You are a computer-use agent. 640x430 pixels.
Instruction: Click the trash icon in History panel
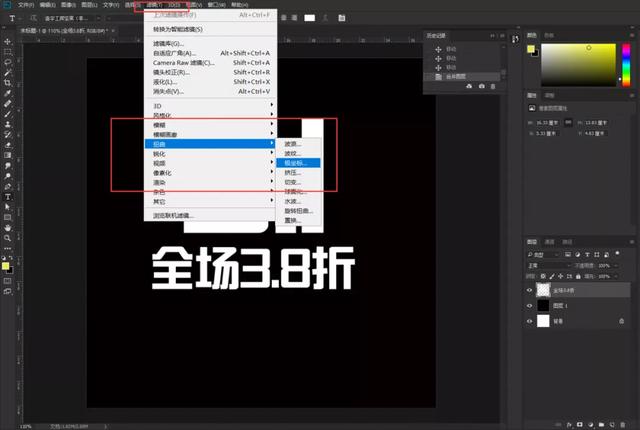coord(495,87)
